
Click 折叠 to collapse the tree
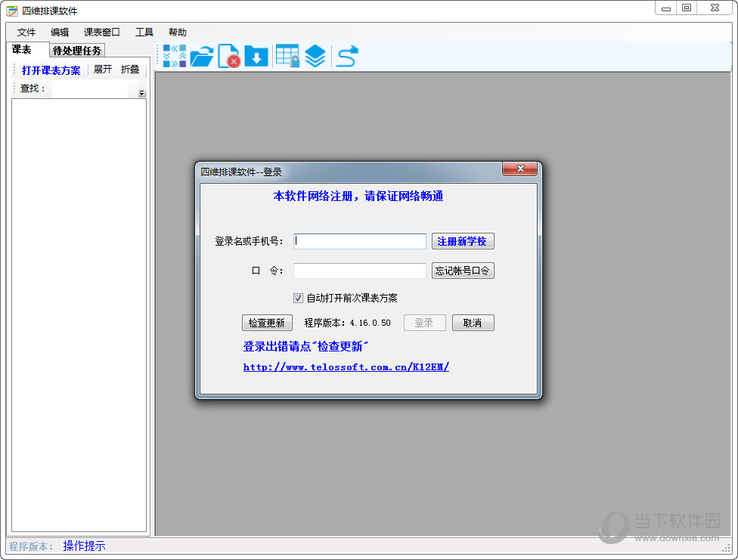(130, 70)
